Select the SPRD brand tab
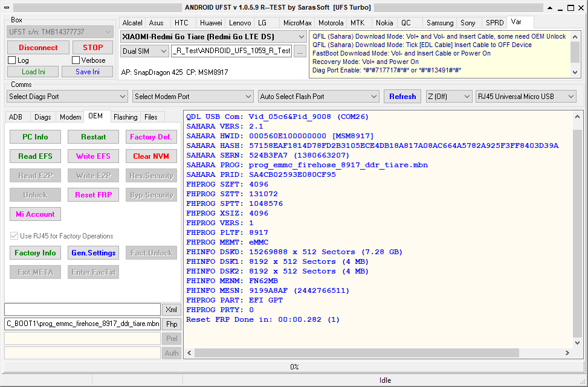 point(494,23)
